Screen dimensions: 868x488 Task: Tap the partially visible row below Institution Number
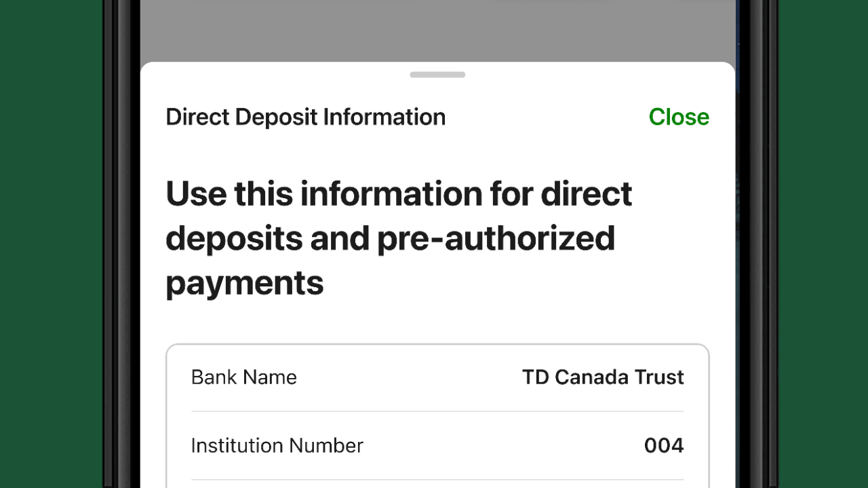437,485
